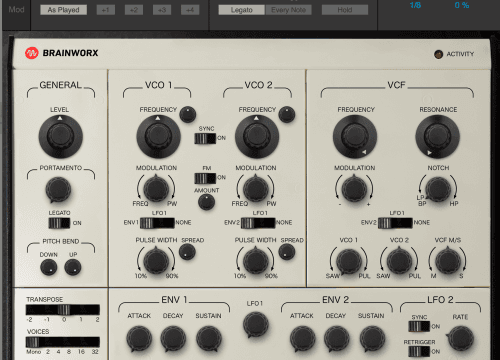
Task: Click the ENV 1 Attack knob
Action: point(139,339)
